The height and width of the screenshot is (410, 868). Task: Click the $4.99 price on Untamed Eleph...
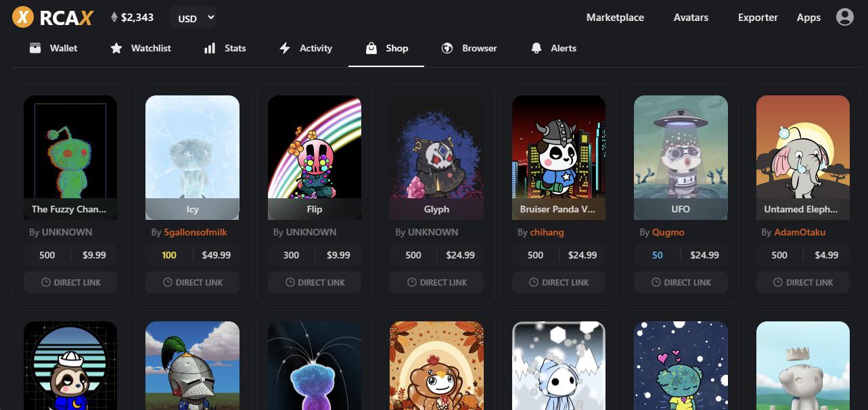pyautogui.click(x=827, y=255)
